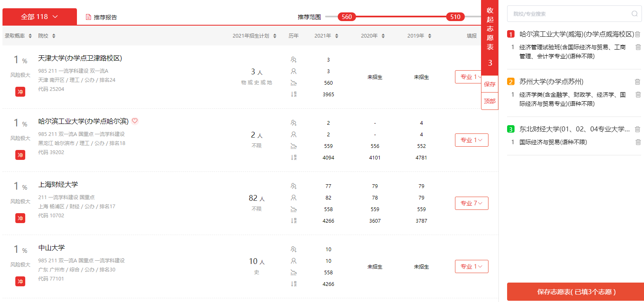Click the red 保存 side button

point(490,84)
